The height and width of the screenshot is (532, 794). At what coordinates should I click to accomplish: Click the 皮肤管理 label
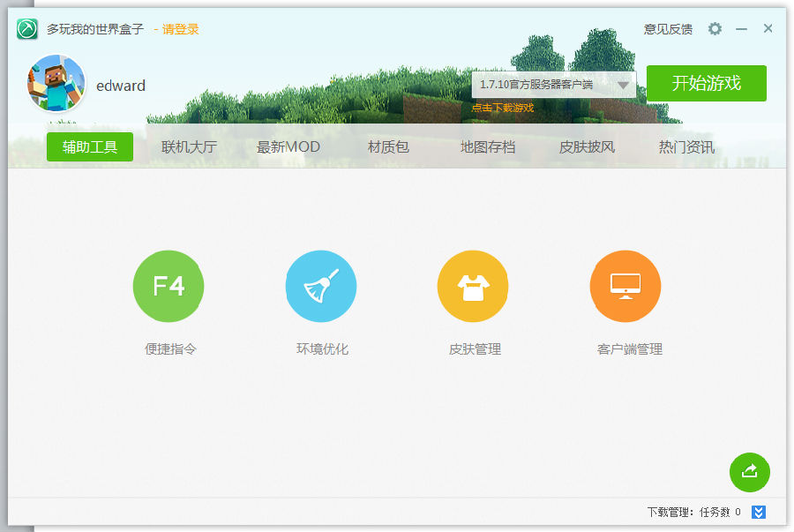coord(475,349)
